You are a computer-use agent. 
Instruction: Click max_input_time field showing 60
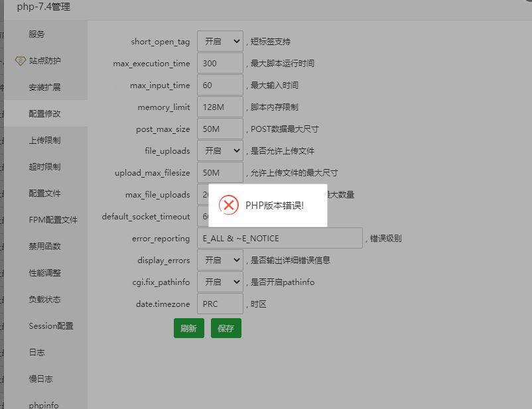[220, 85]
